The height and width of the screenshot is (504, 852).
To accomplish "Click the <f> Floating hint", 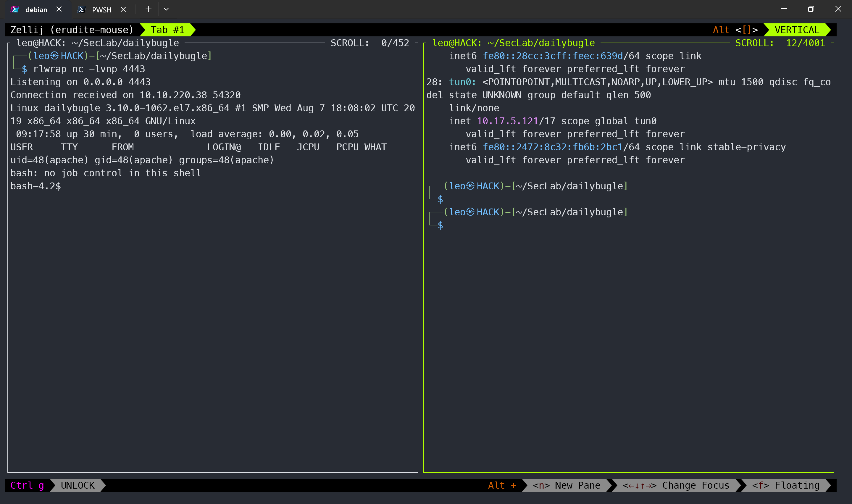I will point(785,485).
